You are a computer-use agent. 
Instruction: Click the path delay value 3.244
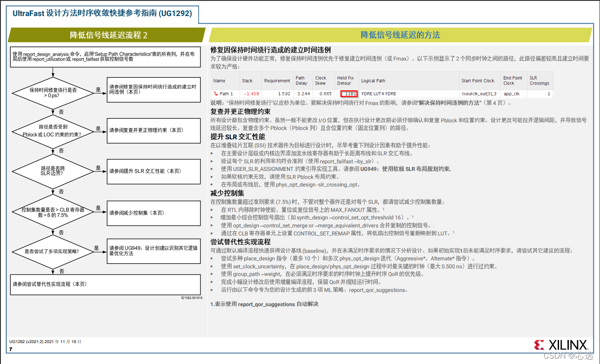pyautogui.click(x=304, y=94)
